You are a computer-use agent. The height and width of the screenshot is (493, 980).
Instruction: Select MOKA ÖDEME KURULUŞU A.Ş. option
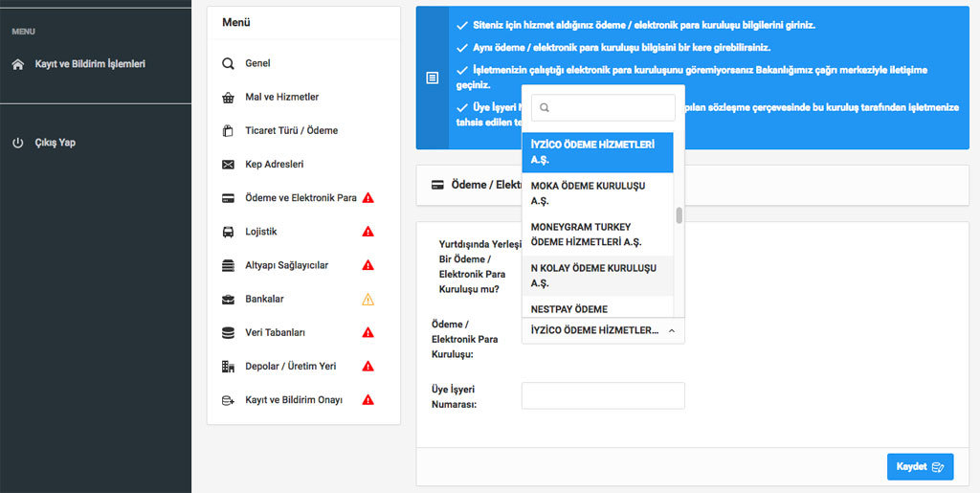(588, 193)
